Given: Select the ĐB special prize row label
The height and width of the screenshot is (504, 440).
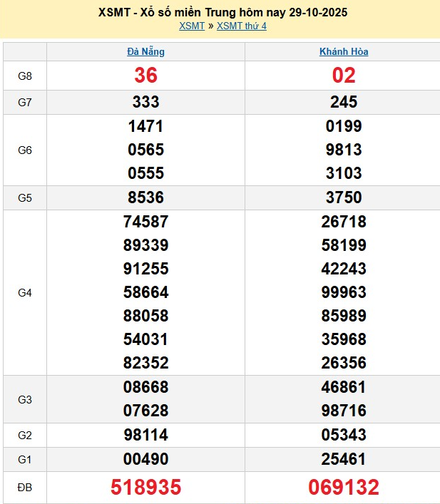Looking at the screenshot, I should tap(25, 488).
